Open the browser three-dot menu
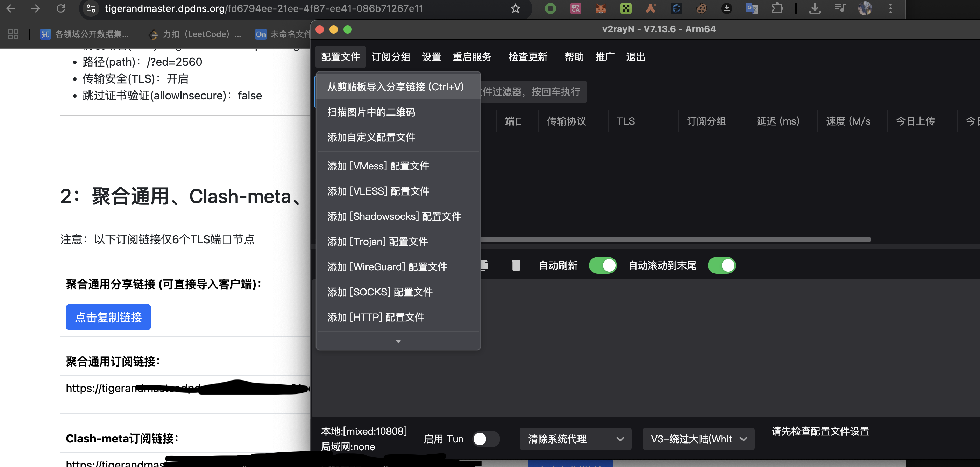 890,8
